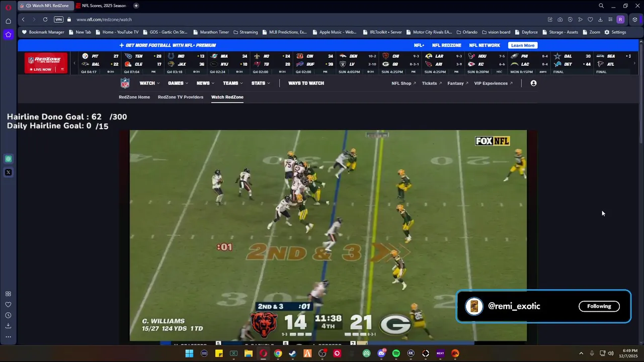Open Spotify from the taskbar
The width and height of the screenshot is (644, 362).
pyautogui.click(x=396, y=353)
